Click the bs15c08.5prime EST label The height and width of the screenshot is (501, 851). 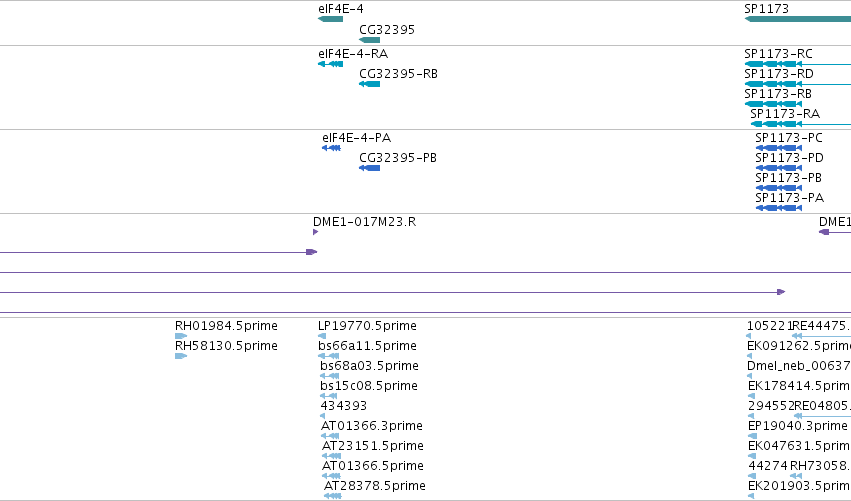369,386
